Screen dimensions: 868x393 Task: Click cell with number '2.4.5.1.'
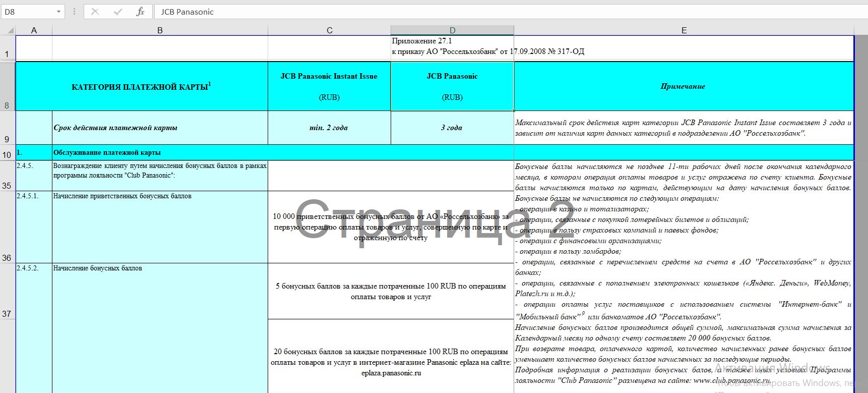coord(34,227)
